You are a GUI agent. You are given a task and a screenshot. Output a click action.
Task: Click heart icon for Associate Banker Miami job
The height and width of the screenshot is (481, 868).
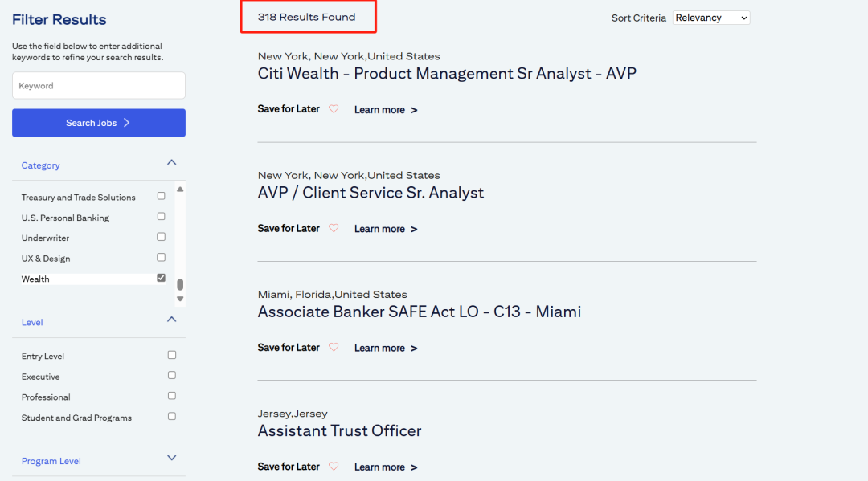point(334,347)
